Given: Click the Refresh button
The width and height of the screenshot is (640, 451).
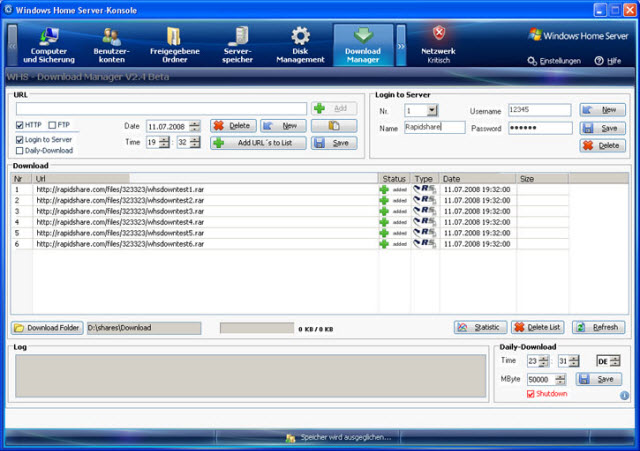Looking at the screenshot, I should coord(598,327).
